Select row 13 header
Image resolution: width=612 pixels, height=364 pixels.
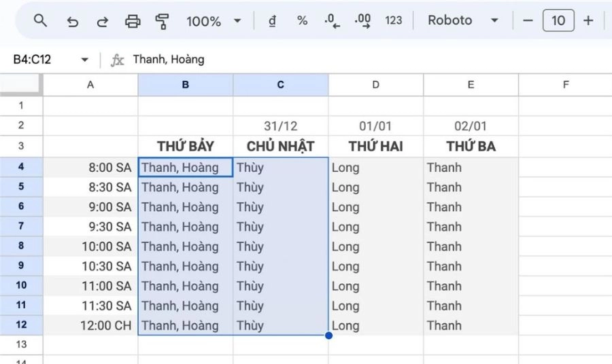[21, 345]
